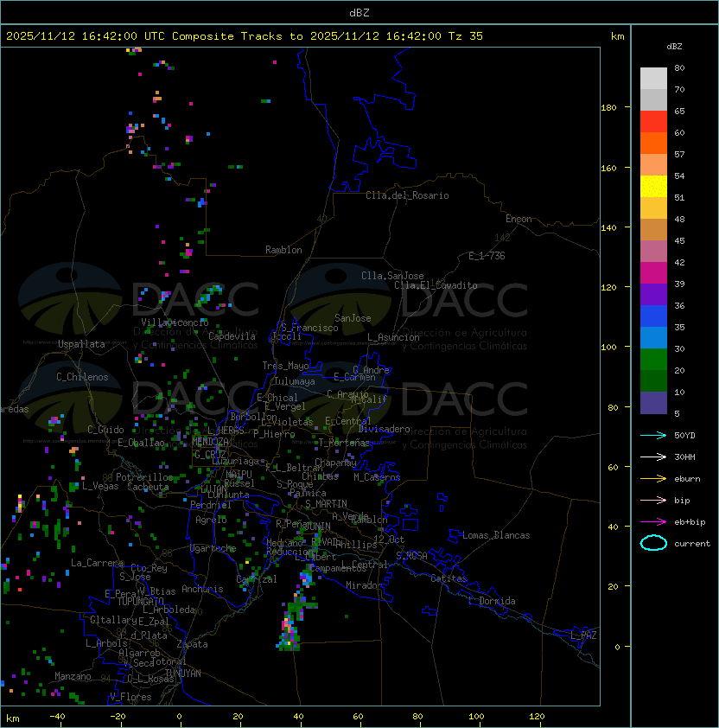This screenshot has width=719, height=728.
Task: Click the '30HM' legend label
Action: [684, 457]
